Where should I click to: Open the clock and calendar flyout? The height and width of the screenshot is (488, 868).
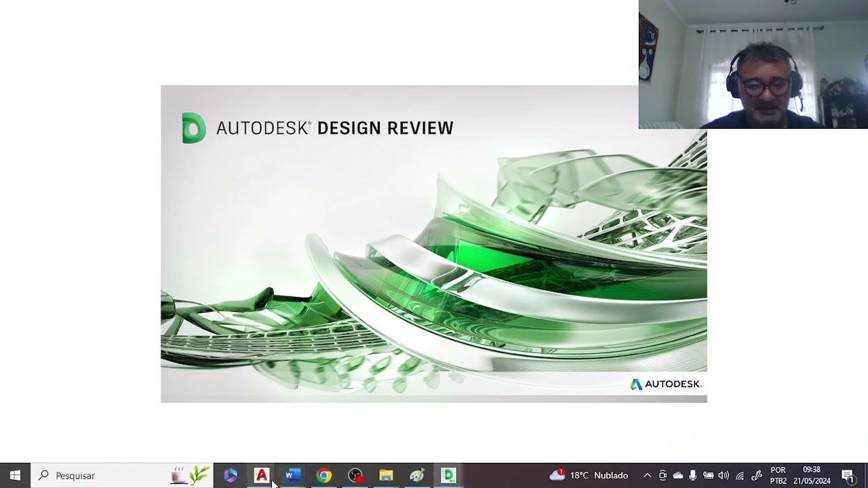click(812, 475)
